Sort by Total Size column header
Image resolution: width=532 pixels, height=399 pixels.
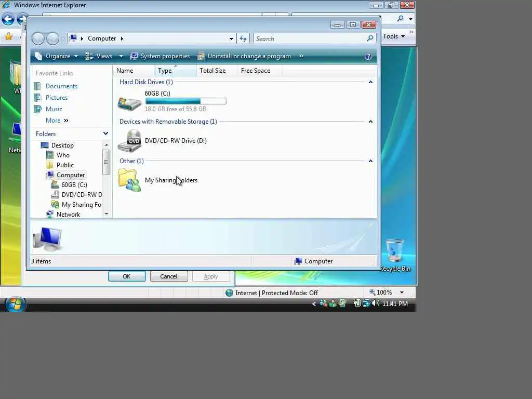217,71
